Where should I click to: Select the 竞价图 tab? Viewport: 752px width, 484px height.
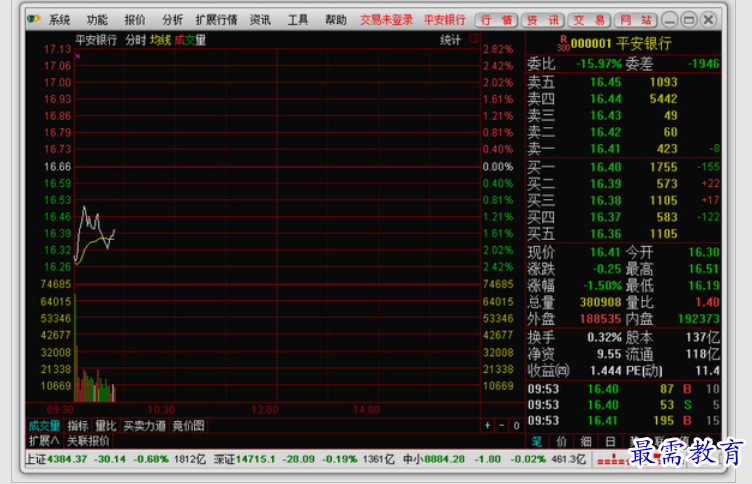coord(188,425)
